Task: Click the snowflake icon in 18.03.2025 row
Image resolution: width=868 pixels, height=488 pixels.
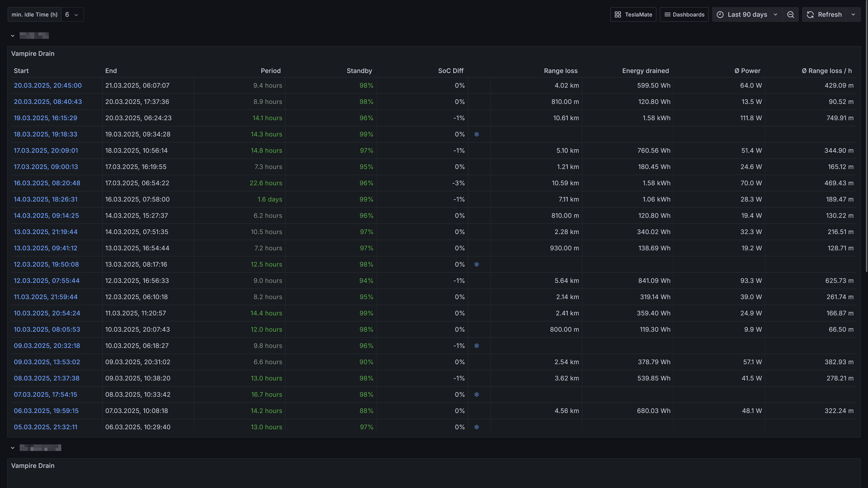Action: point(476,134)
